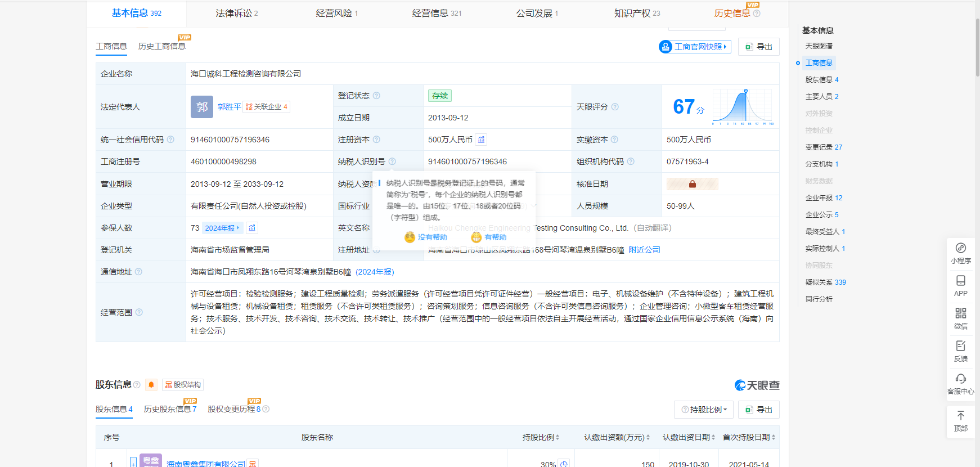Open the 小程序 mini-program icon
Image resolution: width=980 pixels, height=467 pixels.
pyautogui.click(x=960, y=248)
